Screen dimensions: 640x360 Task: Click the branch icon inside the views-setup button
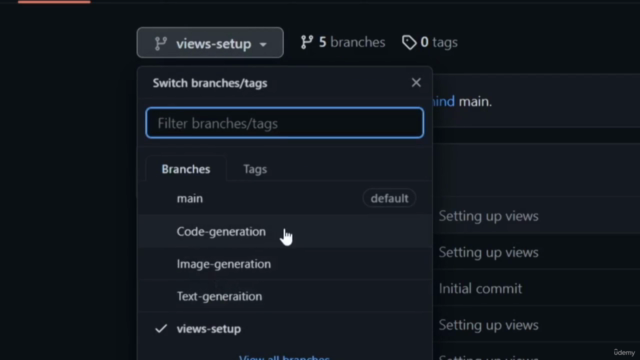click(161, 43)
